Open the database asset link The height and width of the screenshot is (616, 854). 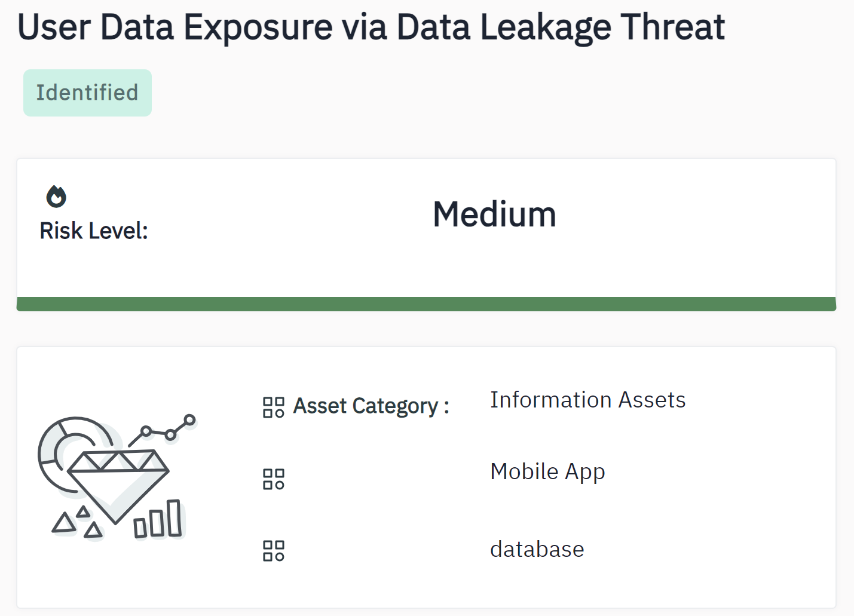[537, 549]
